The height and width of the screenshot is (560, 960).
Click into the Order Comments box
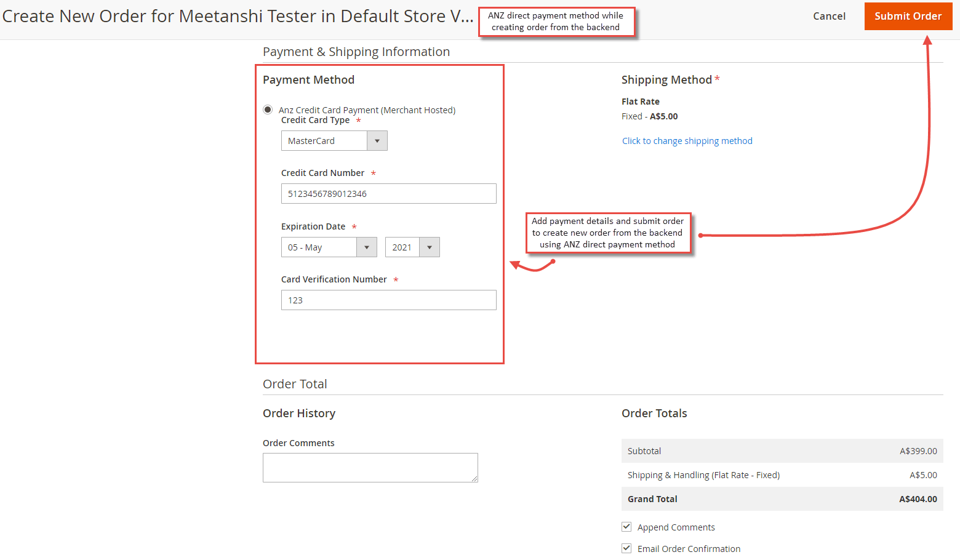370,468
